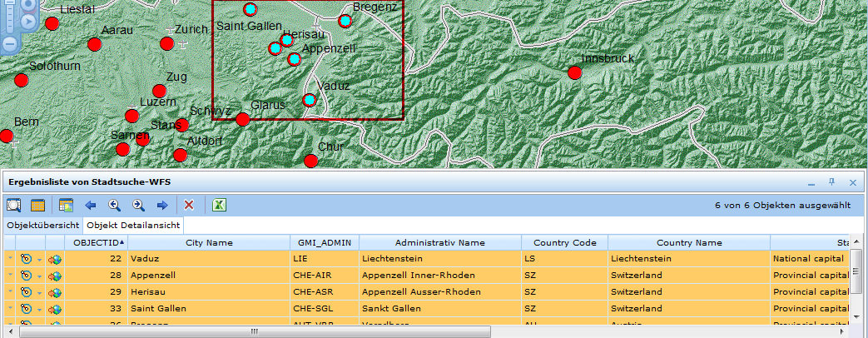Image resolution: width=868 pixels, height=338 pixels.
Task: Switch to the Objektübersicht tab
Action: (43, 226)
